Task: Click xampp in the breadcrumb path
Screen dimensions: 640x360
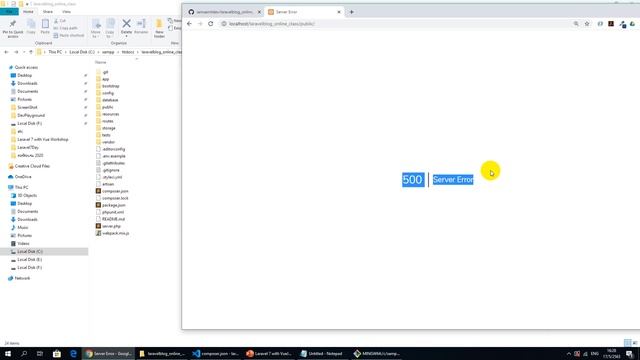Action: click(108, 52)
